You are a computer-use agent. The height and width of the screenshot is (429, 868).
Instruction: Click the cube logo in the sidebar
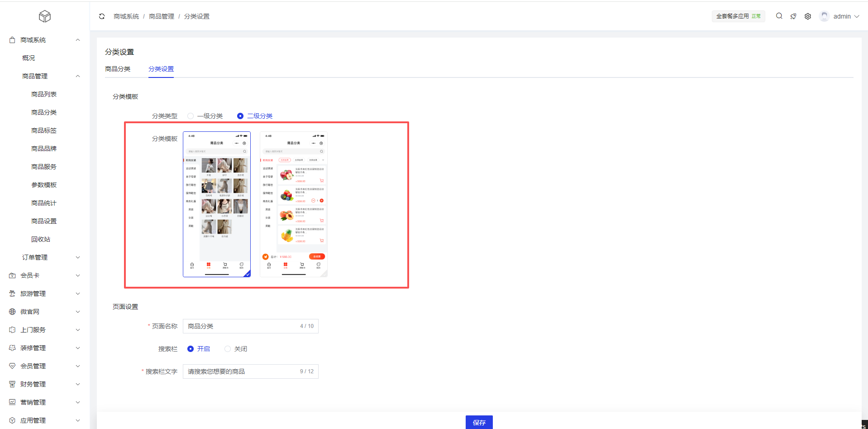pos(45,16)
